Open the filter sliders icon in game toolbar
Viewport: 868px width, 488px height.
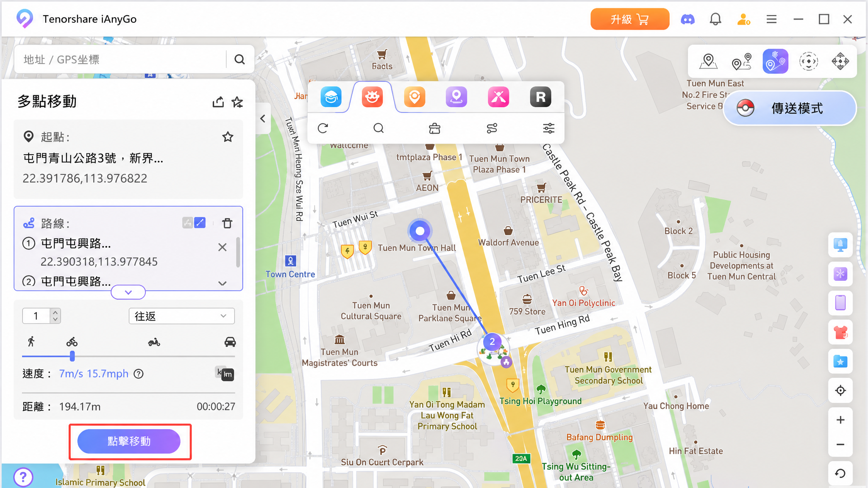548,128
